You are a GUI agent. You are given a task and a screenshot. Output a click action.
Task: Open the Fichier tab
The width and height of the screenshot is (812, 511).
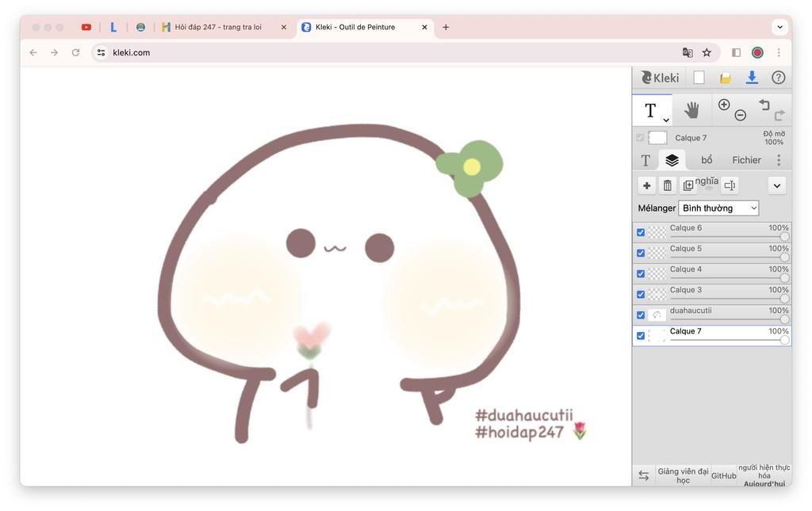point(746,160)
